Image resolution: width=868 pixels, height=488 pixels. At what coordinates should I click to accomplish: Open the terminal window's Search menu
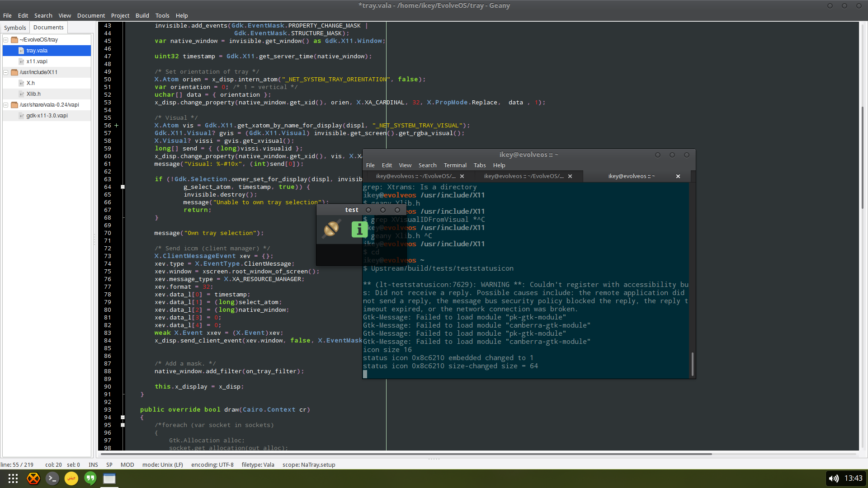tap(427, 165)
